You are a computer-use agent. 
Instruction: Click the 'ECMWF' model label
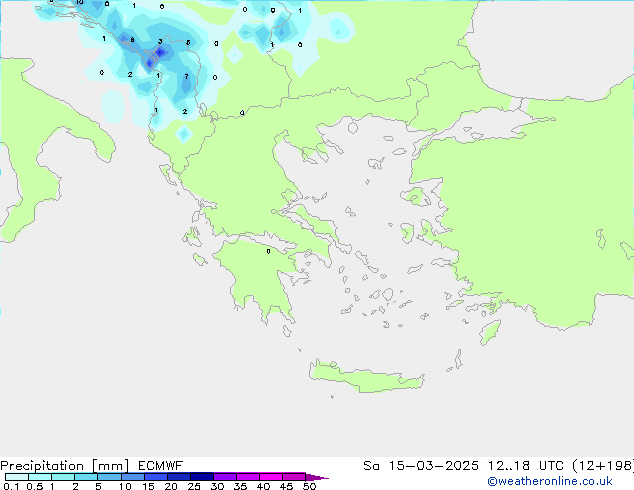pos(161,466)
